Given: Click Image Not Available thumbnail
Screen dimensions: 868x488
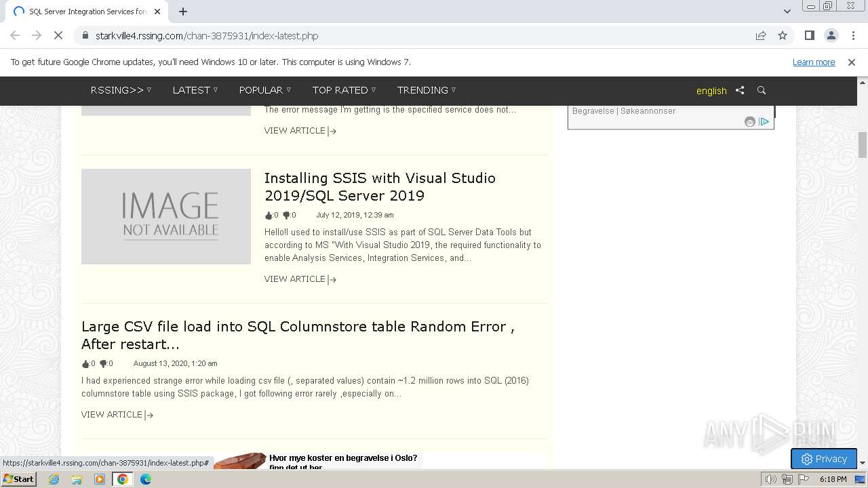Looking at the screenshot, I should tap(166, 216).
